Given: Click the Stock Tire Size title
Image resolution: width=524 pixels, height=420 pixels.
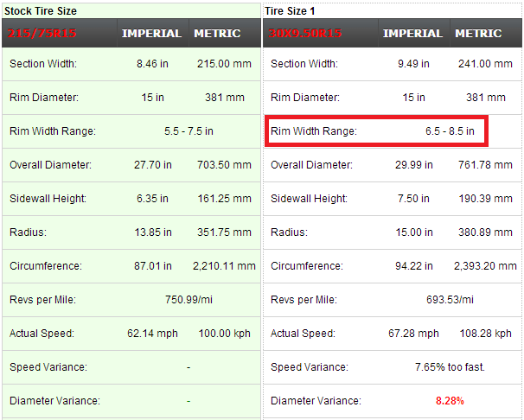Looking at the screenshot, I should 42,11.
